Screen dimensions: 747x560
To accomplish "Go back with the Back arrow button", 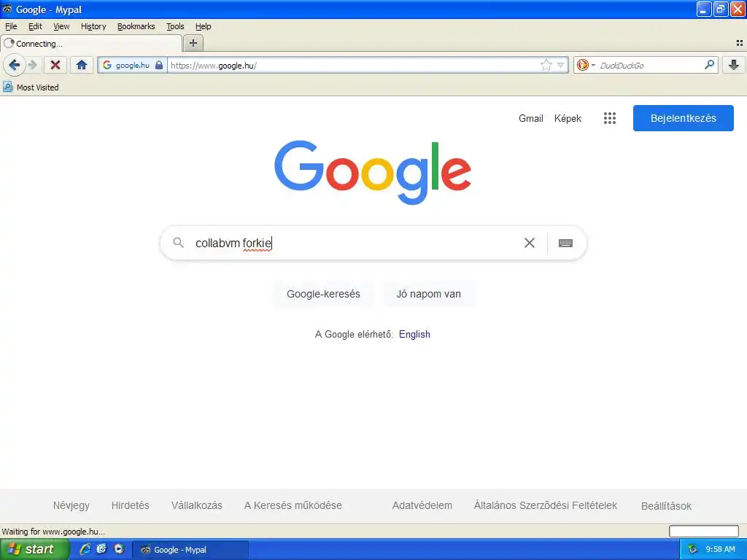I will coord(14,65).
